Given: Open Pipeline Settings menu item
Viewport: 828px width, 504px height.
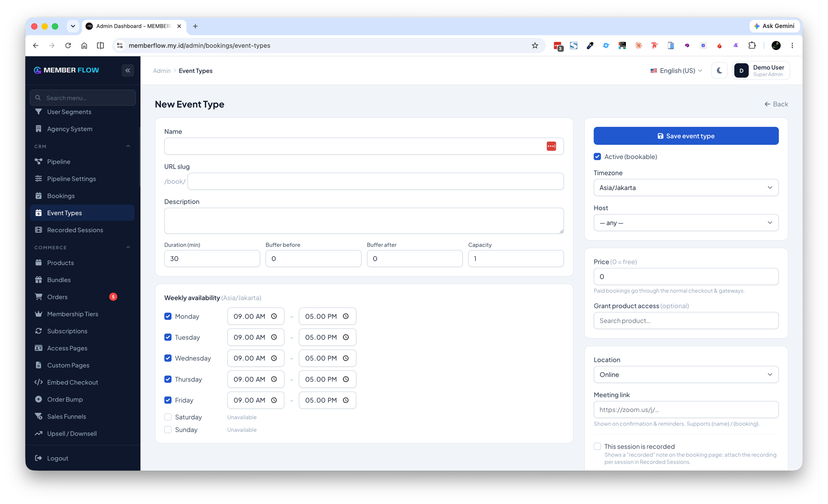Looking at the screenshot, I should point(82,178).
